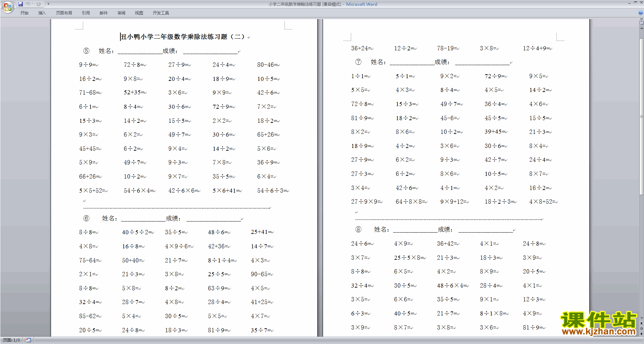Click the problem 9×9+12=
This screenshot has width=644, height=344.
(x=454, y=202)
